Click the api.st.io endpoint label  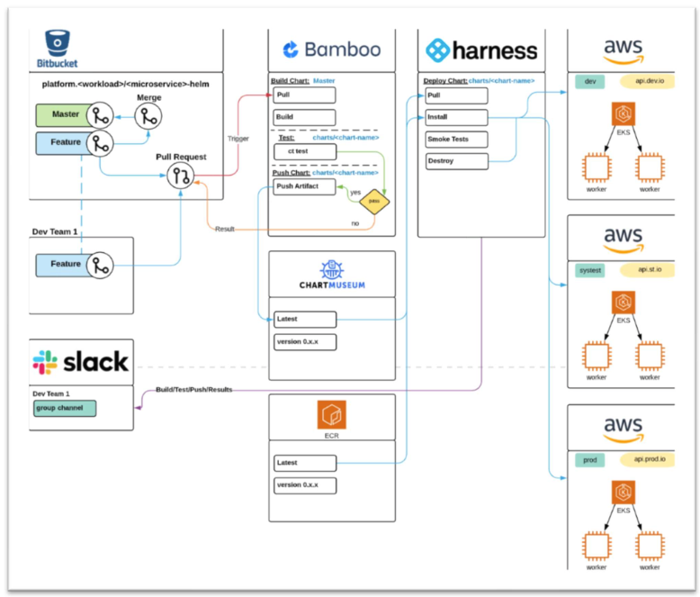pos(647,269)
